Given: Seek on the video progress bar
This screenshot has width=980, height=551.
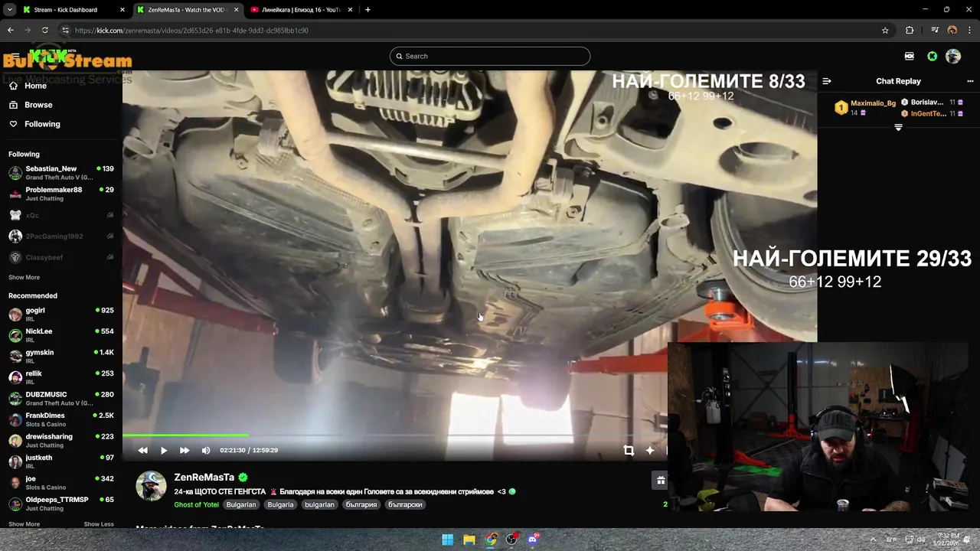Looking at the screenshot, I should point(394,435).
